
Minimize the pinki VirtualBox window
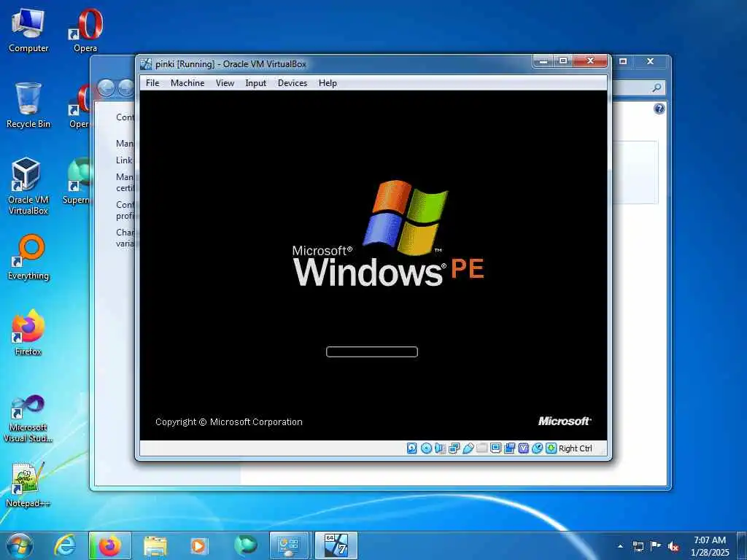543,61
